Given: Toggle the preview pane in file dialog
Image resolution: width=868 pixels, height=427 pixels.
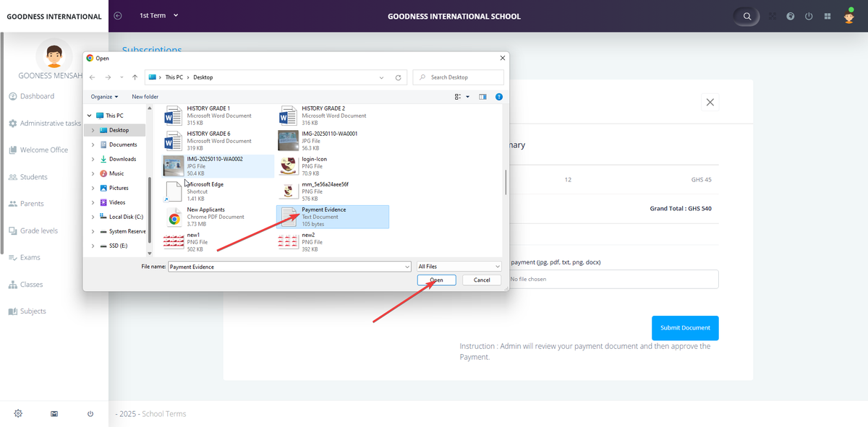Looking at the screenshot, I should point(482,96).
